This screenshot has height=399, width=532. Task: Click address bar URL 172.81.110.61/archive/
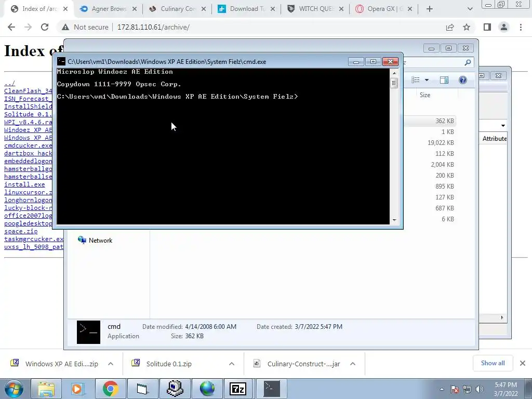pos(153,27)
